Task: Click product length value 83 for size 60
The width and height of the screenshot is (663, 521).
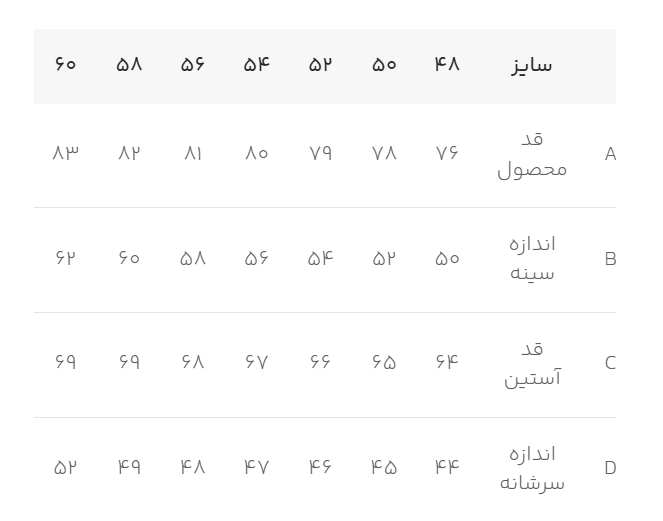Action: click(x=66, y=154)
